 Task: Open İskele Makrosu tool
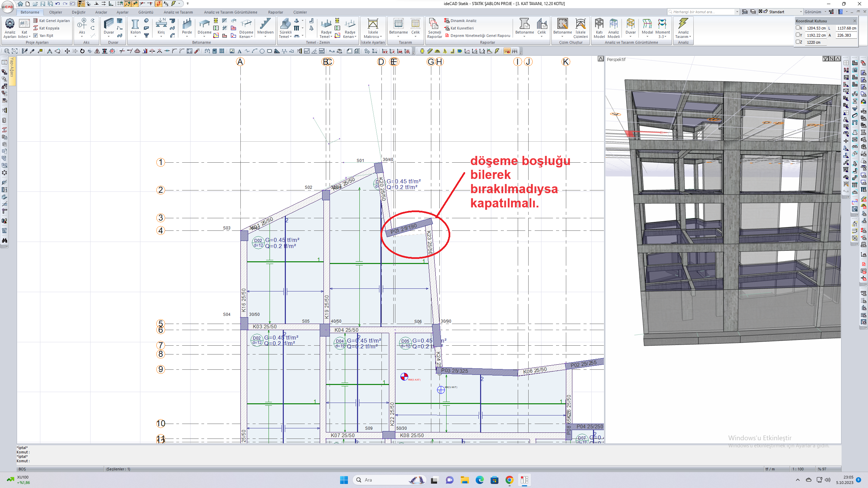click(373, 28)
